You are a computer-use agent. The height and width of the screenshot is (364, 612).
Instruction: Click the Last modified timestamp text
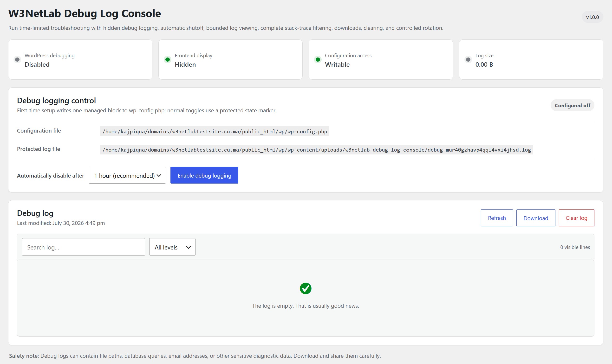[61, 223]
